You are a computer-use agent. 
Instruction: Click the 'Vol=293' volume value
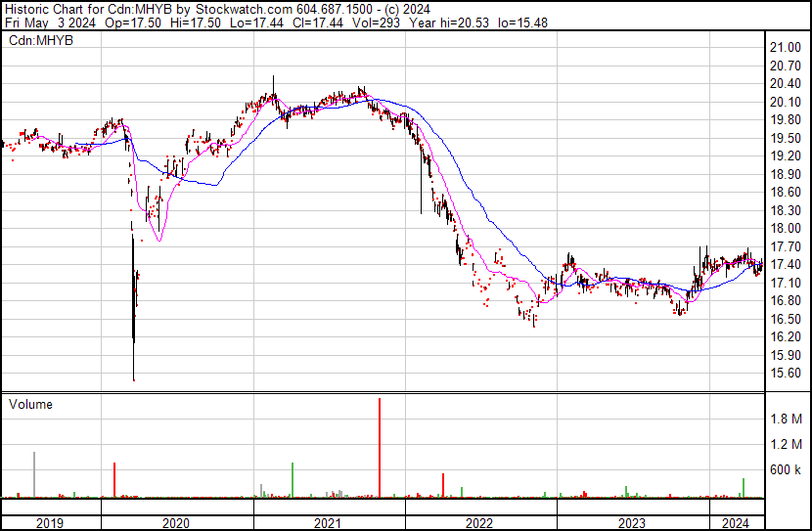[376, 22]
